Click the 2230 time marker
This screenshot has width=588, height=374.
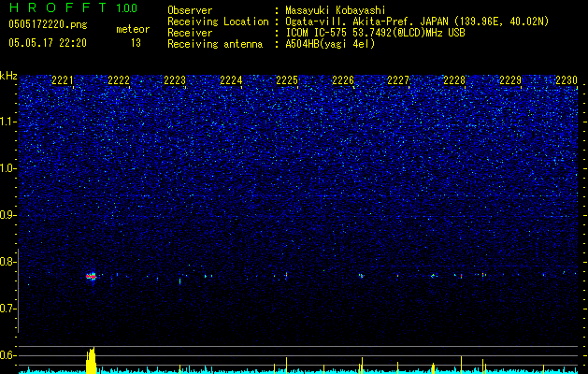[566, 79]
